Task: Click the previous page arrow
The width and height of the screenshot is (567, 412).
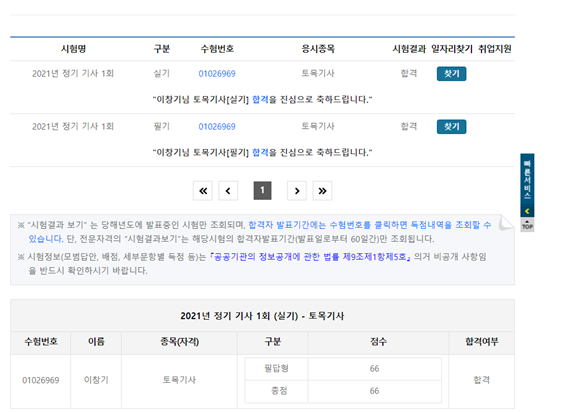Action: coord(228,191)
